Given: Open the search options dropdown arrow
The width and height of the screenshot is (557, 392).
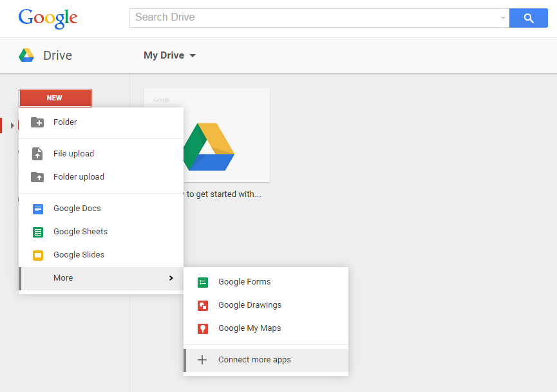Looking at the screenshot, I should (x=503, y=18).
